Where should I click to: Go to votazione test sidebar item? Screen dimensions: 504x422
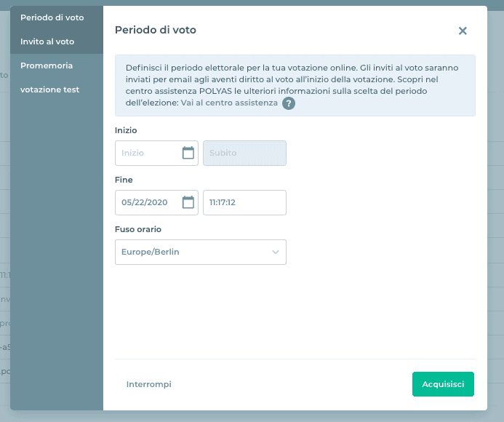(50, 89)
